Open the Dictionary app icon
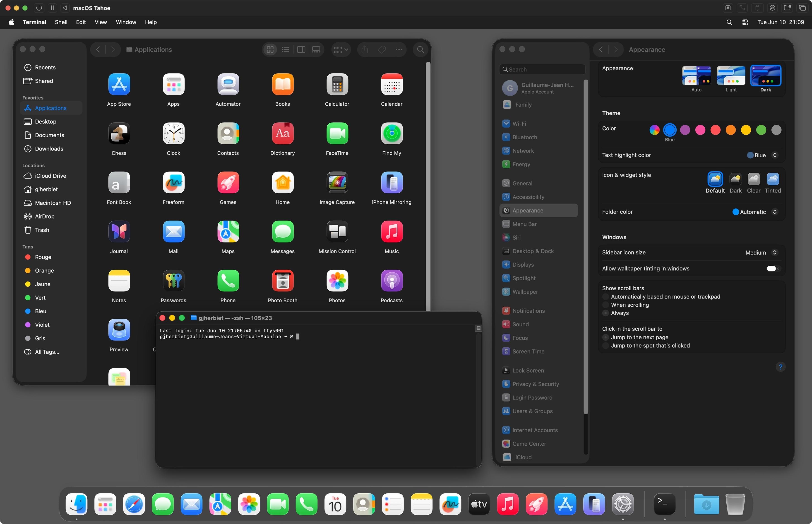 point(282,133)
